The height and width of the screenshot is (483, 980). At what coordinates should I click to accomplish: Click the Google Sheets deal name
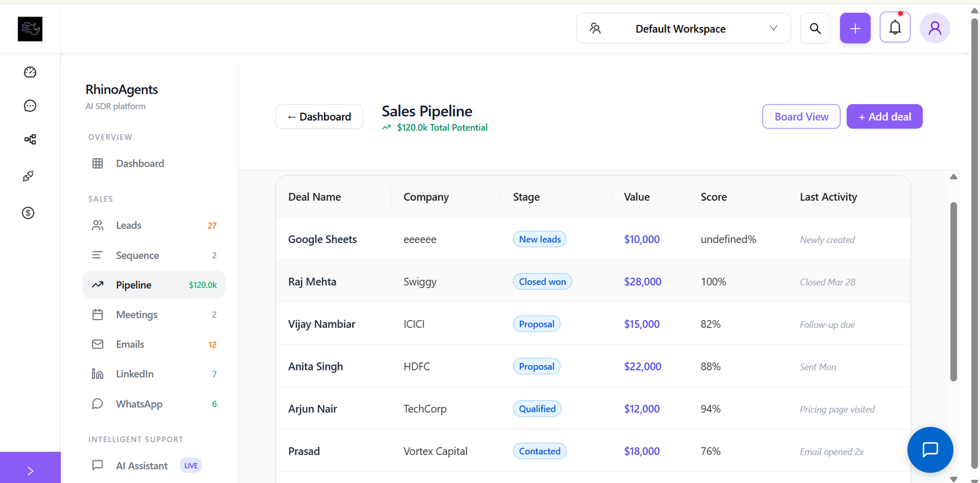322,239
